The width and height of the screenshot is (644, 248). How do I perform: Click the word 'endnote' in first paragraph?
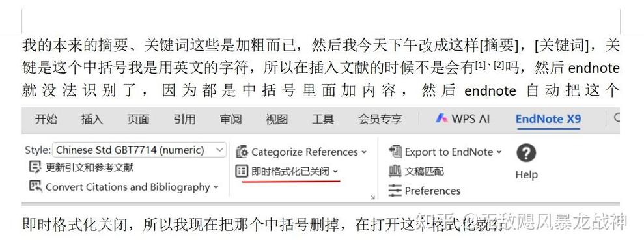pyautogui.click(x=594, y=68)
